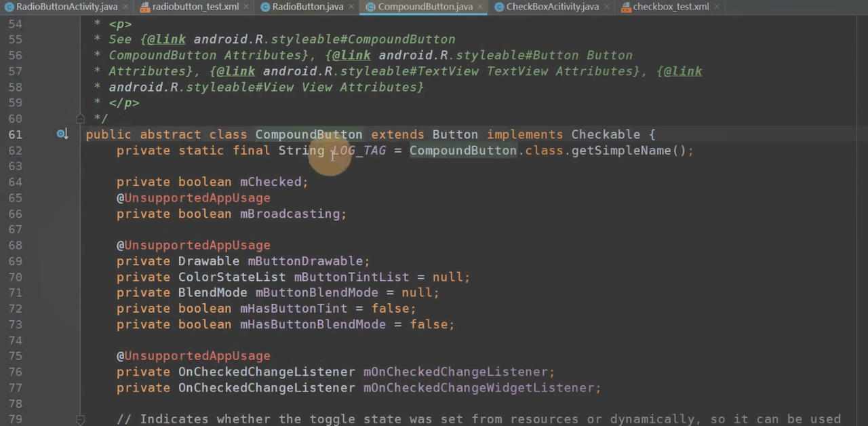868x426 pixels.
Task: Click line number 64 in the gutter
Action: coord(15,182)
